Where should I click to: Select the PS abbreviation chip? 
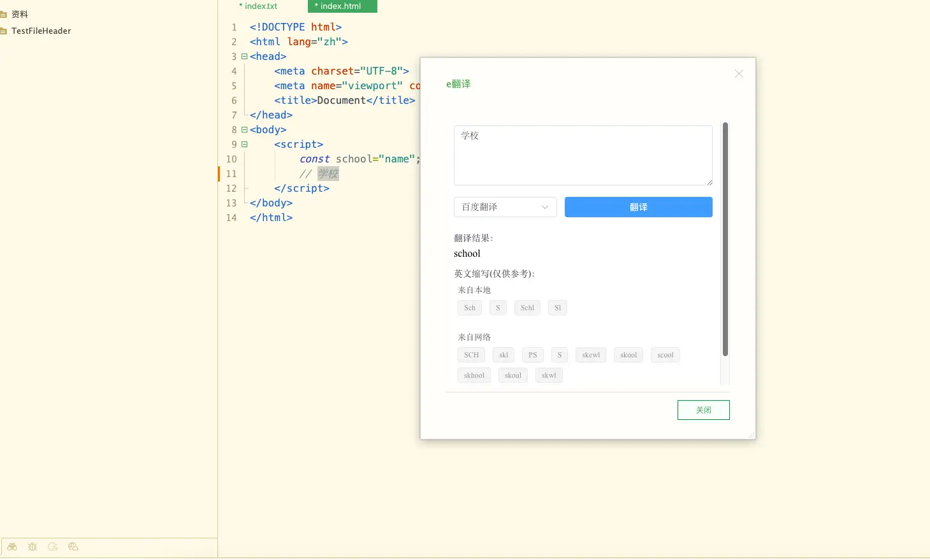pos(533,355)
